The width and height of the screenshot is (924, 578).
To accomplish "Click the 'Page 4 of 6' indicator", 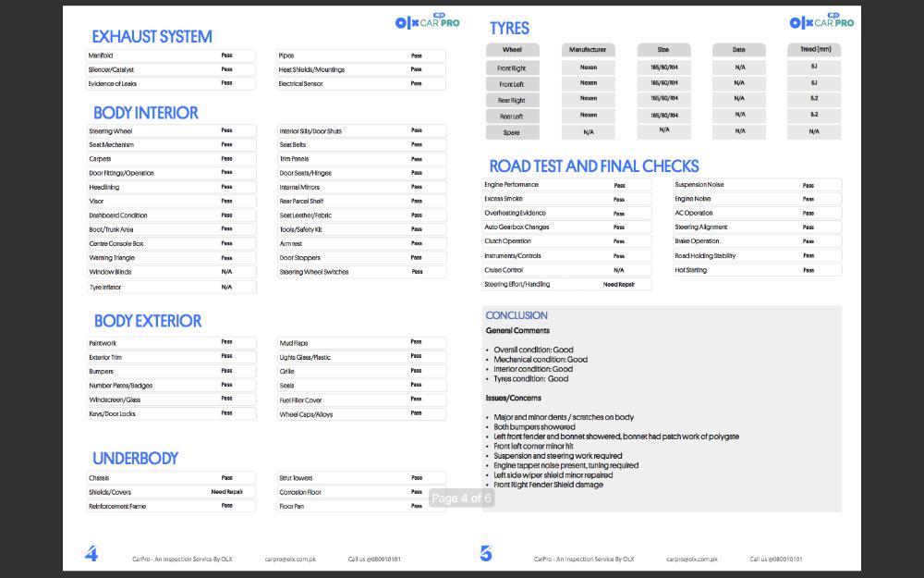I will [x=462, y=498].
